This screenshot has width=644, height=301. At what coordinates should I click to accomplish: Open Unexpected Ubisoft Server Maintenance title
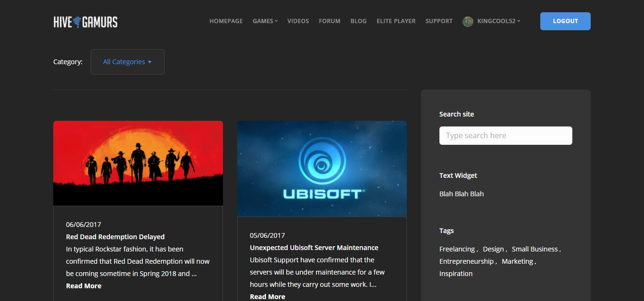314,248
